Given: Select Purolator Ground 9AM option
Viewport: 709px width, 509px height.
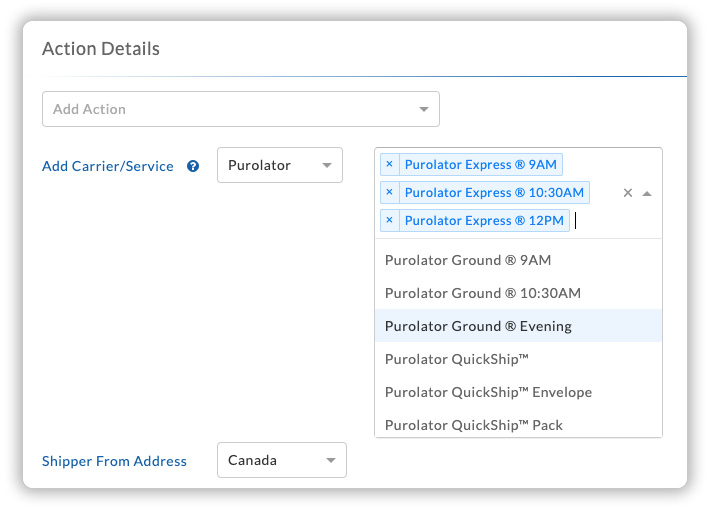Looking at the screenshot, I should [518, 260].
